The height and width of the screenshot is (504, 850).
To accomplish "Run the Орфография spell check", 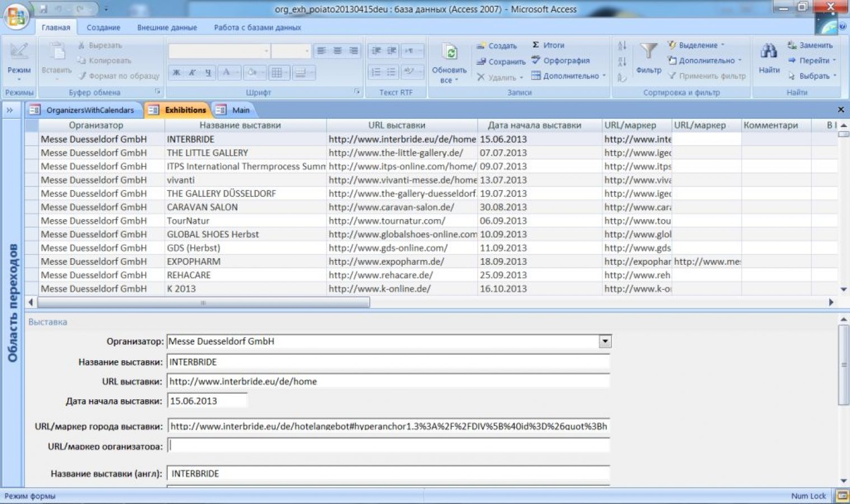I will click(561, 60).
